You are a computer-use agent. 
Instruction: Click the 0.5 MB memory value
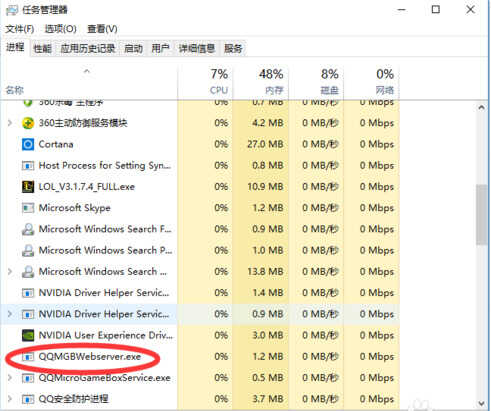268,378
